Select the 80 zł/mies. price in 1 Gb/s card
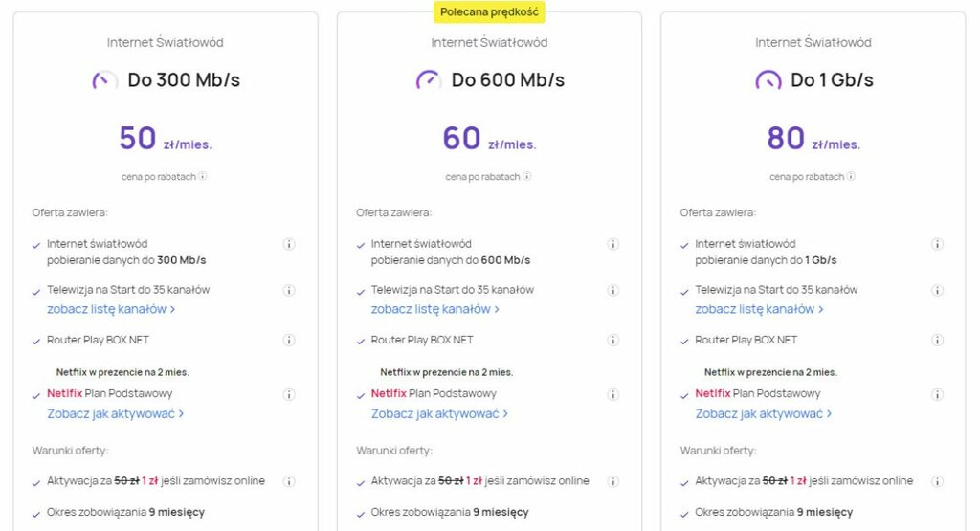The height and width of the screenshot is (531, 980). click(x=813, y=139)
